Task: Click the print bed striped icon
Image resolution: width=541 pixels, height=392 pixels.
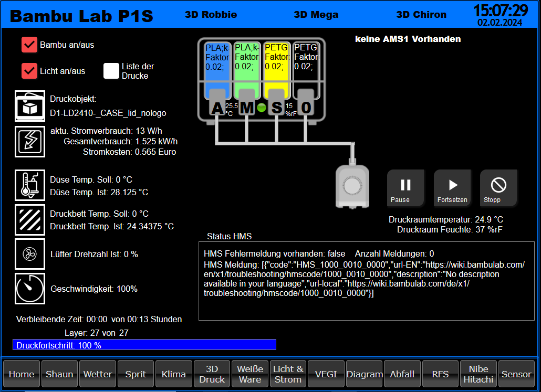Action: pos(30,220)
